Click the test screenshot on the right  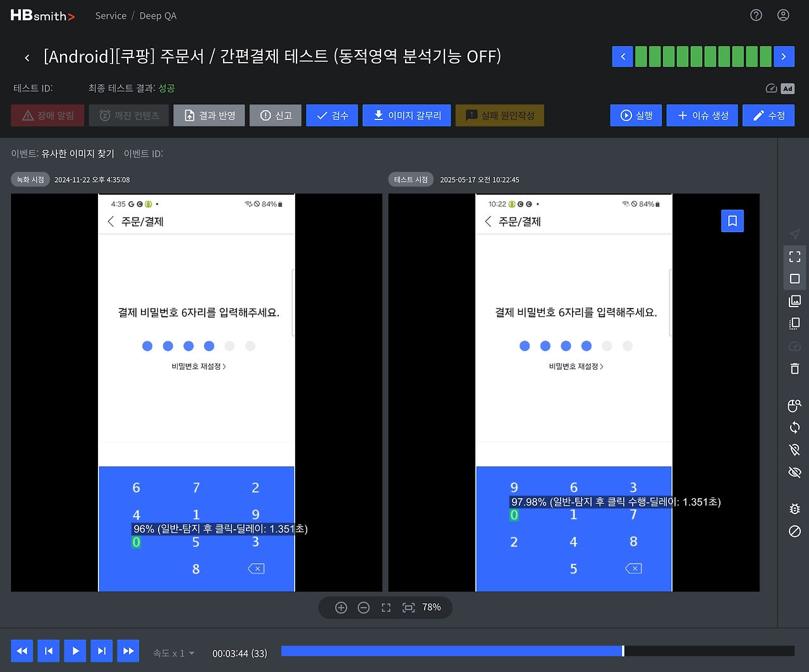click(574, 393)
